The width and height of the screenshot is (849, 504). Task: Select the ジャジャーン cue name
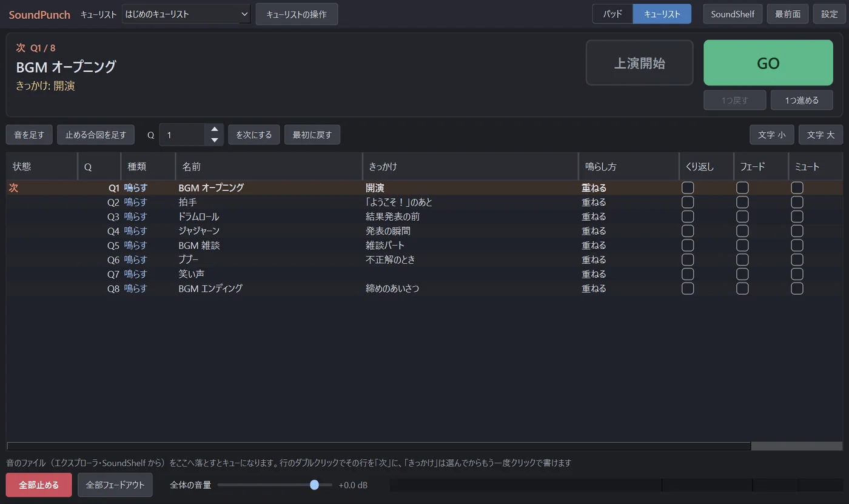click(199, 231)
